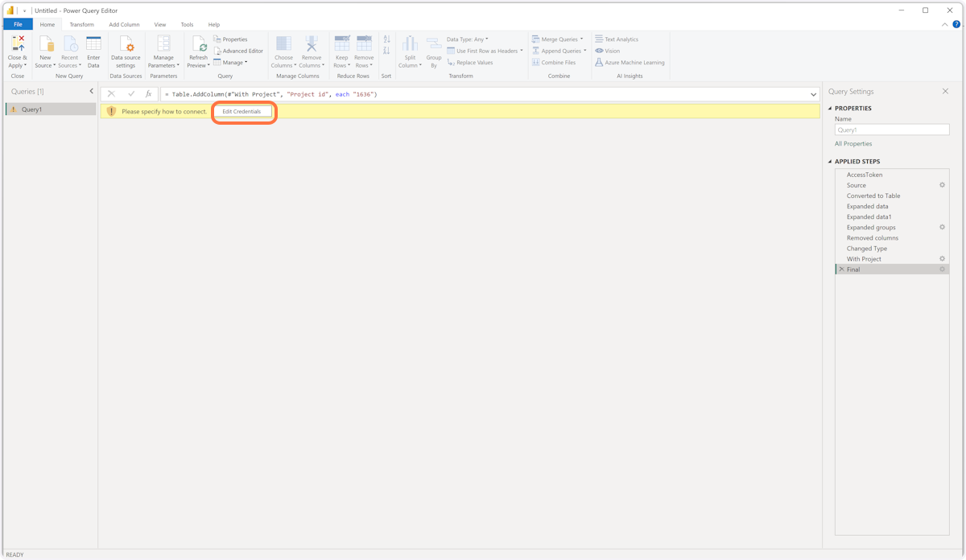This screenshot has width=966, height=560.
Task: Open the Append Queries dropdown
Action: point(559,51)
